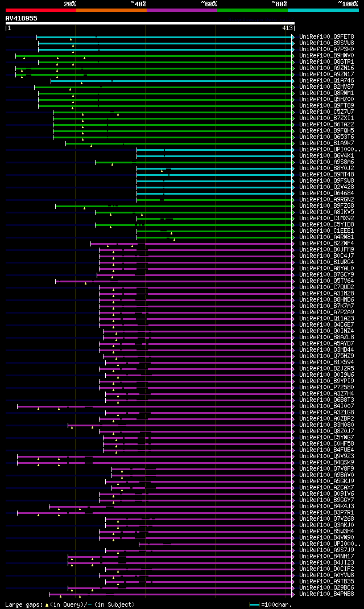This screenshot has height=609, width=364.
Task: Open hit UniRef100_Q9FET8
Action: pos(326,36)
